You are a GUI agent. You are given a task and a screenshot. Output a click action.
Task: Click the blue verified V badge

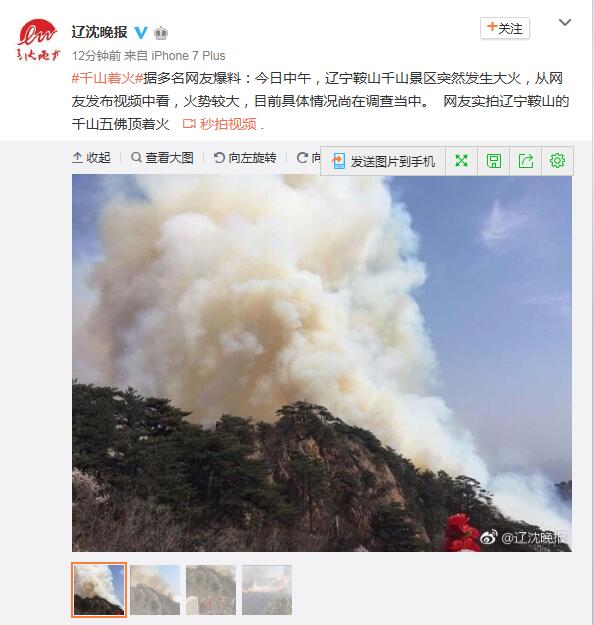coord(141,32)
